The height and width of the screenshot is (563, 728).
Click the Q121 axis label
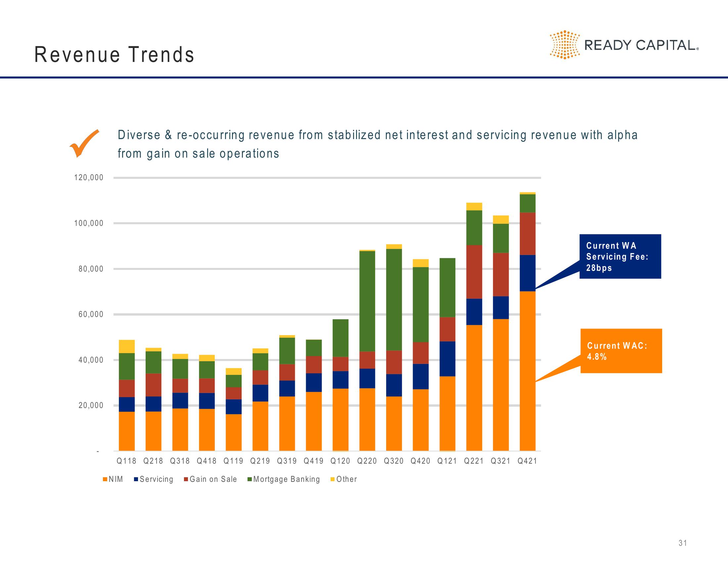click(447, 461)
